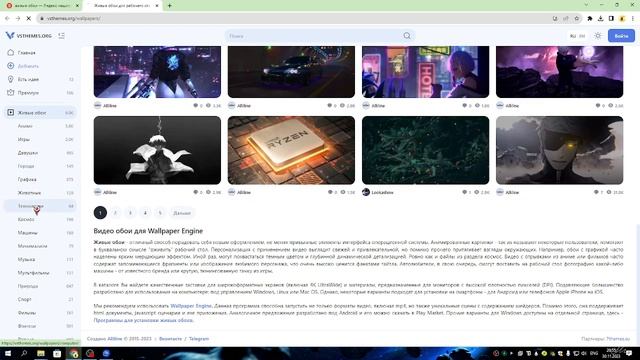The height and width of the screenshot is (360, 640).
Task: Open browser extensions puzzle icon
Action: pyautogui.click(x=590, y=18)
